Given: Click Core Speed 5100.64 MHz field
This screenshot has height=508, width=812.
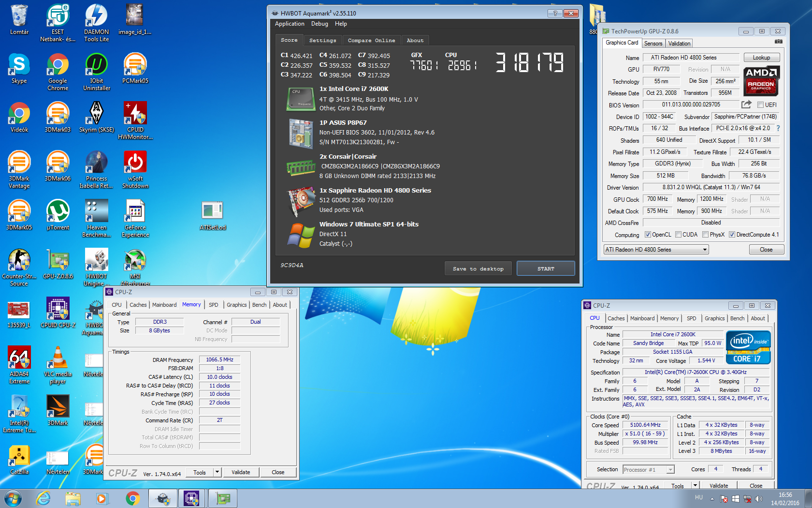Looking at the screenshot, I should (645, 425).
